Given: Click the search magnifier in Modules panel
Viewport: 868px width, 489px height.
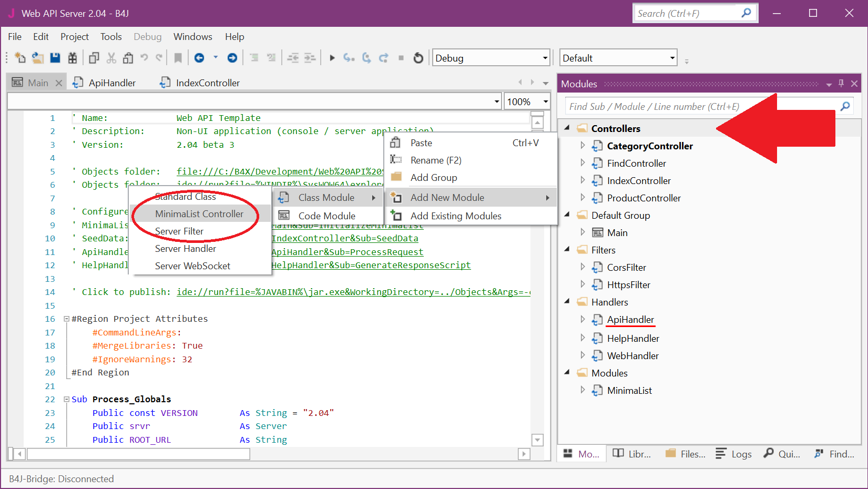Looking at the screenshot, I should pos(845,107).
